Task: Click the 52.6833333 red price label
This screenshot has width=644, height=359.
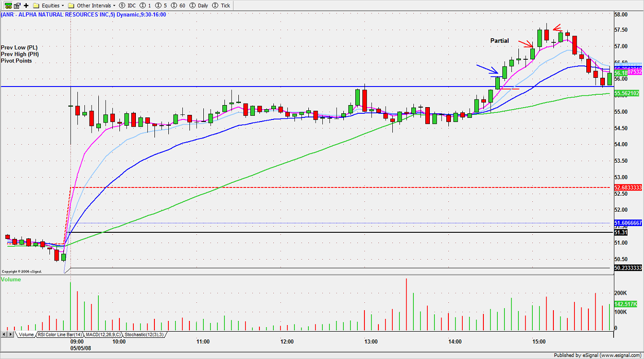Action: pos(628,187)
